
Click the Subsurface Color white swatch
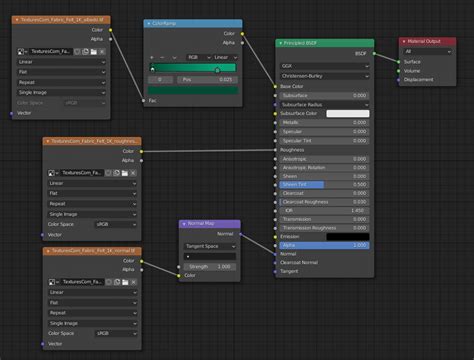click(x=348, y=114)
